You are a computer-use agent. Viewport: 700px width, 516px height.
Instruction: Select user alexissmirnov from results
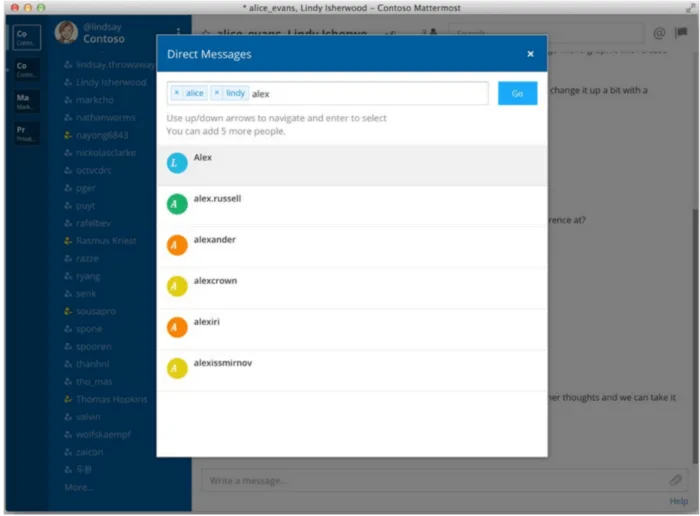point(352,370)
